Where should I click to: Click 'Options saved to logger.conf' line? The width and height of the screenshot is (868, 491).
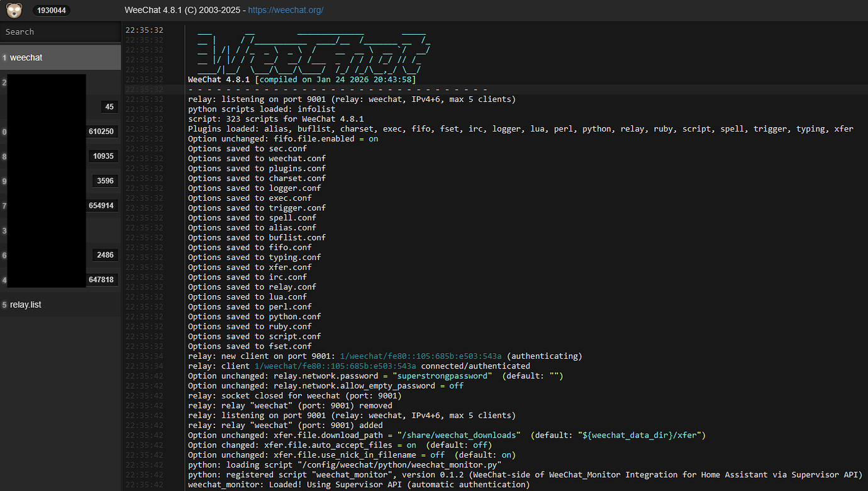pyautogui.click(x=254, y=188)
